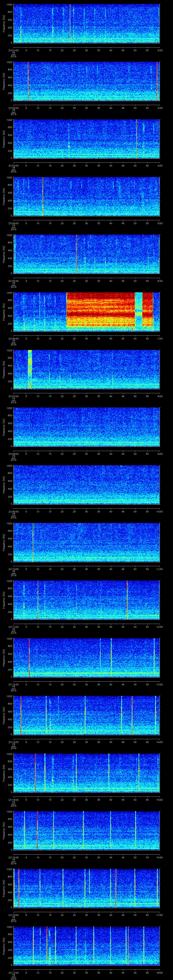Viewport: 173px width, 980px height.
Task: Click the 23:13:00 start time label
Action: pos(13,742)
